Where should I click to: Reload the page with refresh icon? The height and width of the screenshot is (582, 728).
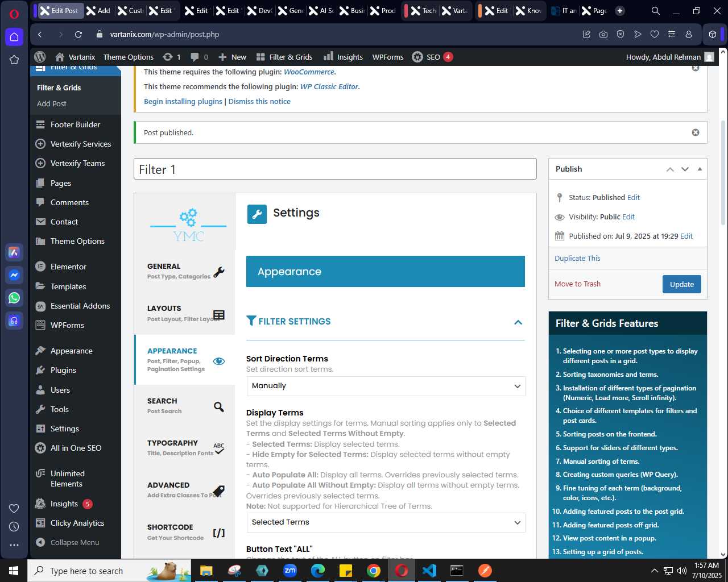(x=78, y=34)
